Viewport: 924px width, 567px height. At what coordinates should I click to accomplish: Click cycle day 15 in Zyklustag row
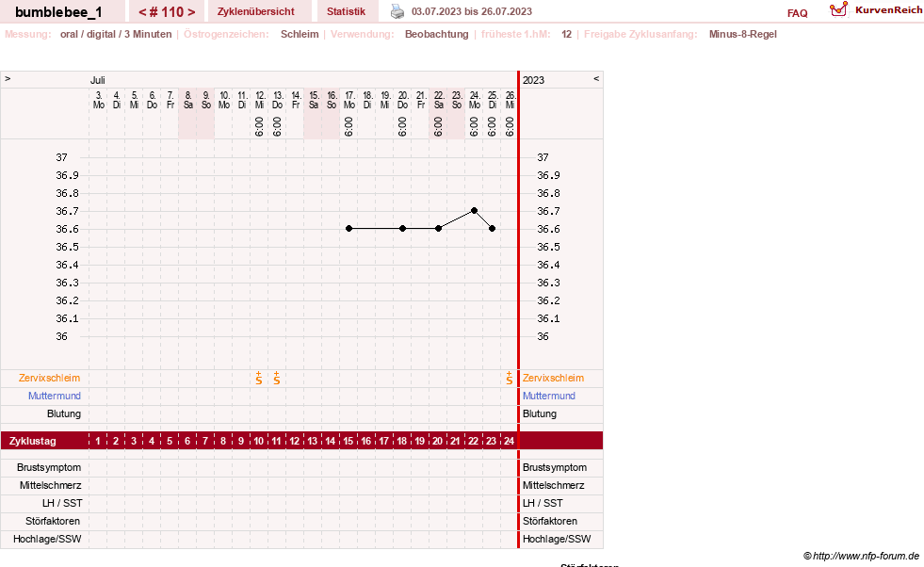349,441
